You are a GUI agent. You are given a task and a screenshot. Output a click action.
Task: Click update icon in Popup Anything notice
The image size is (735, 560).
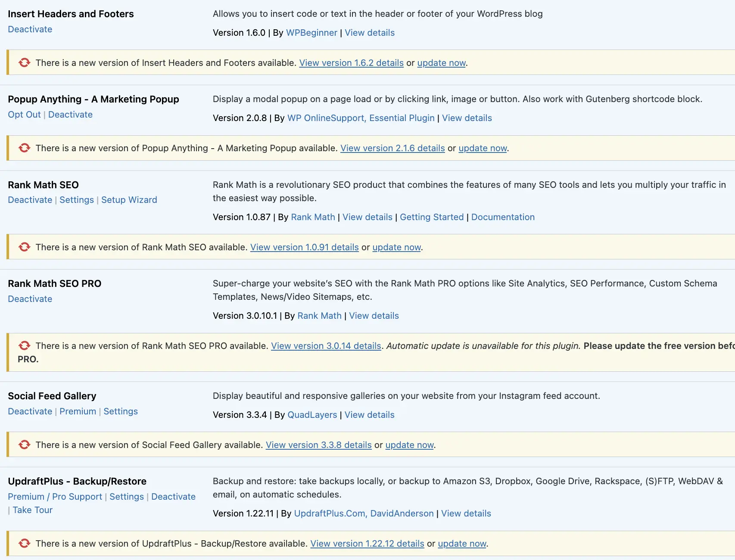[25, 148]
